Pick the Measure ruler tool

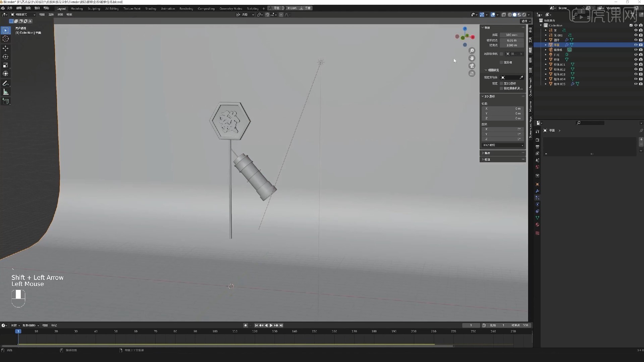click(5, 92)
